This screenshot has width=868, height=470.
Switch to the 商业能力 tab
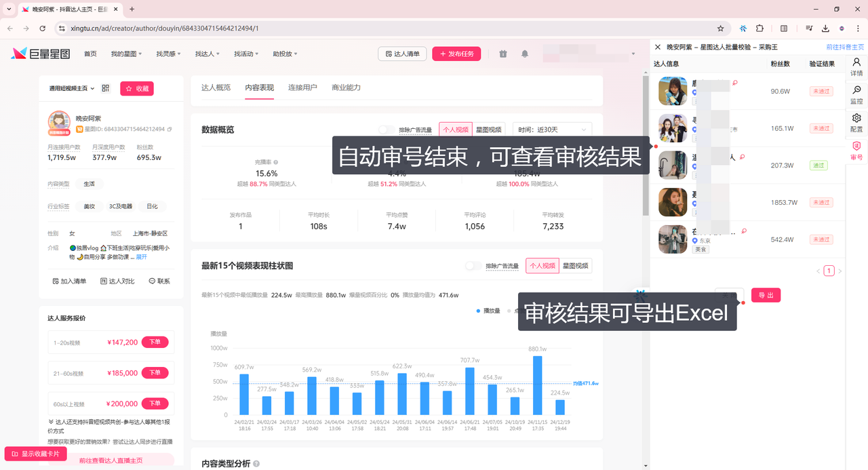click(x=346, y=87)
